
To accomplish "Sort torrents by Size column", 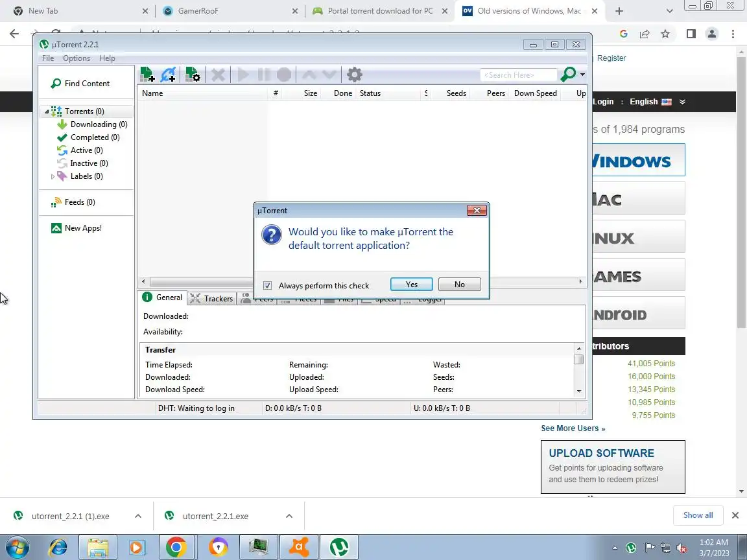I will click(302, 93).
